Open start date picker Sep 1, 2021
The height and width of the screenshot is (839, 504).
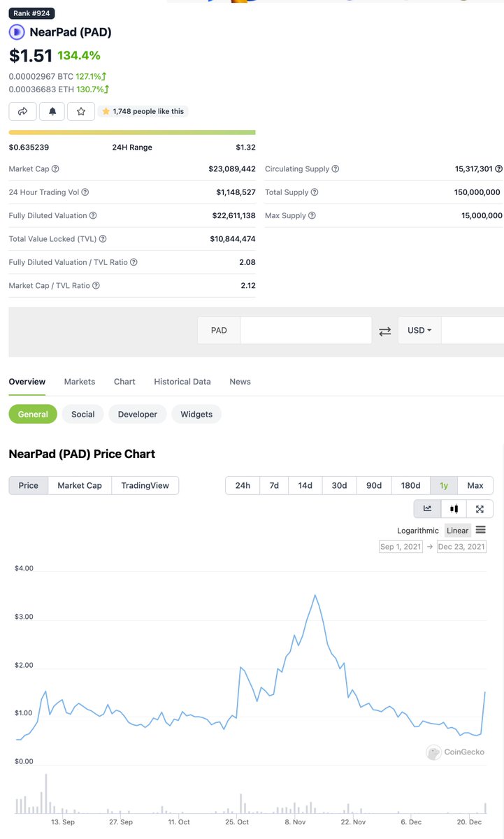tap(401, 547)
